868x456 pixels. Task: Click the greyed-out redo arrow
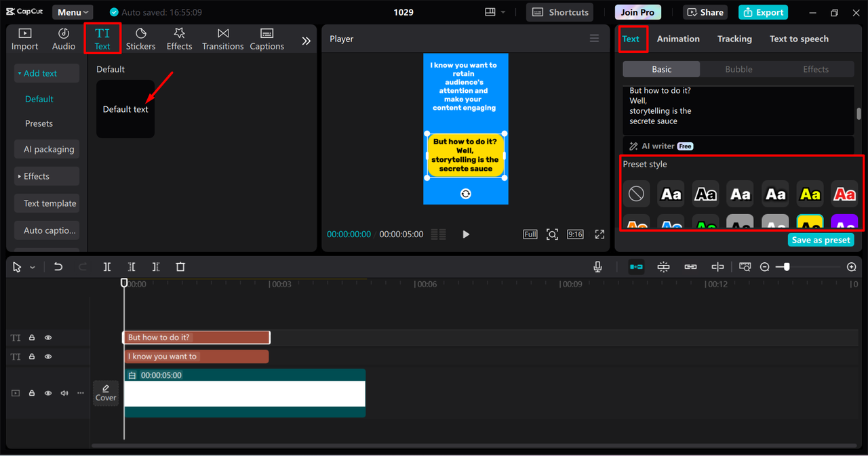point(83,267)
